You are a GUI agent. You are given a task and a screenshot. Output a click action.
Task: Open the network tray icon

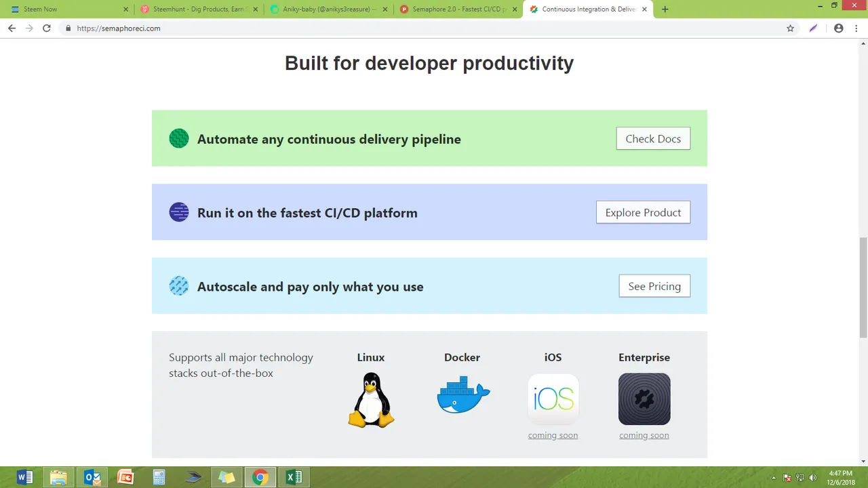(x=800, y=477)
